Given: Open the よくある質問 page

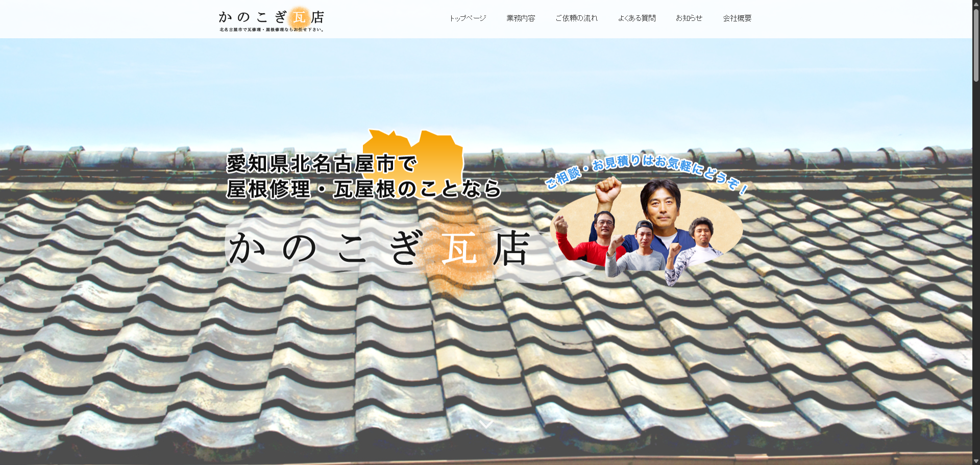Looking at the screenshot, I should (636, 18).
